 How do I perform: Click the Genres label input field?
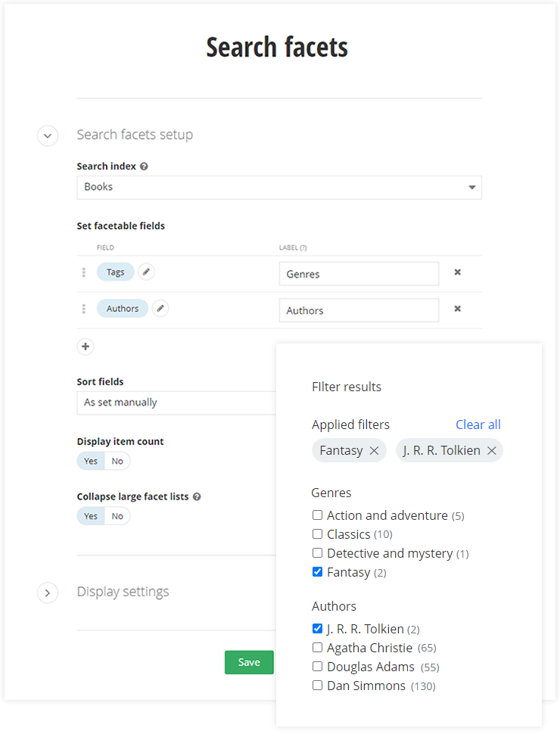358,274
